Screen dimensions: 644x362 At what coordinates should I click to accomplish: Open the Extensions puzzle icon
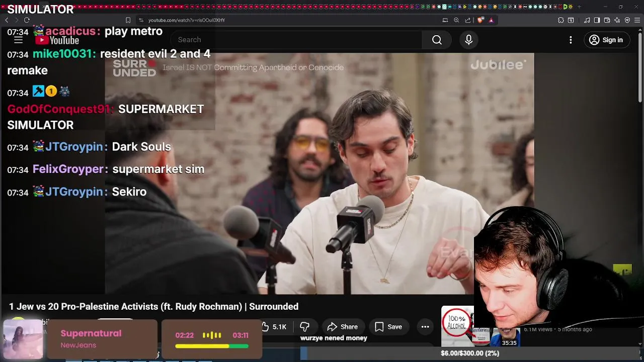click(x=561, y=20)
